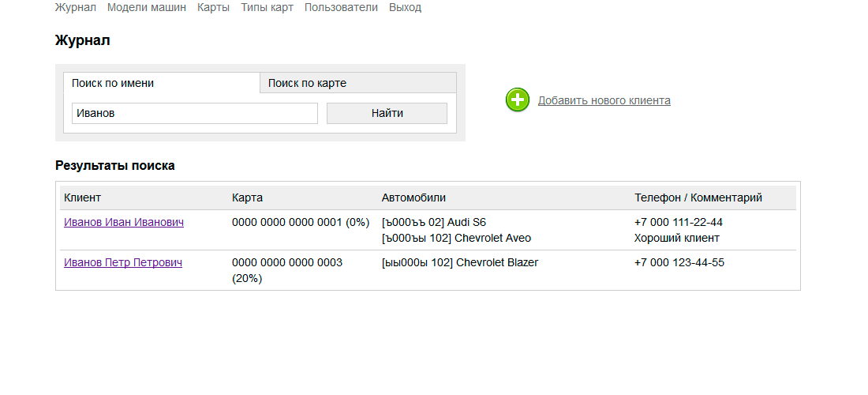
Task: Click the Клиент column header
Action: tap(83, 197)
